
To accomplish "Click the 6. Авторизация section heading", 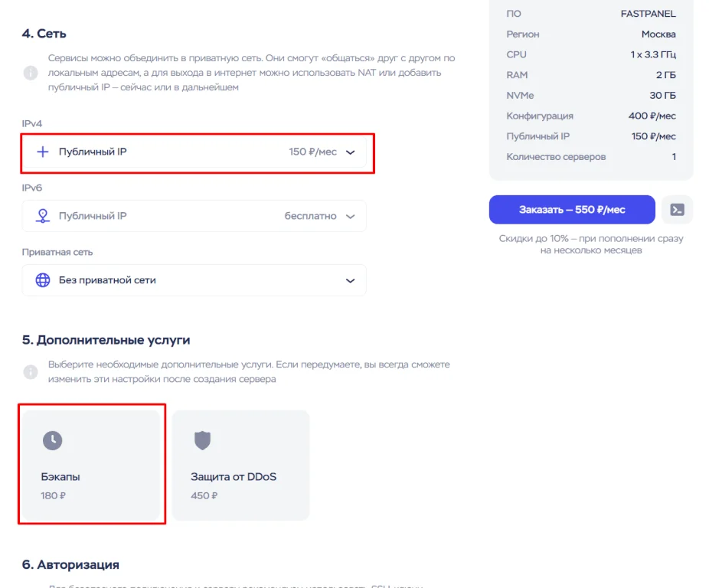I will coord(70,565).
